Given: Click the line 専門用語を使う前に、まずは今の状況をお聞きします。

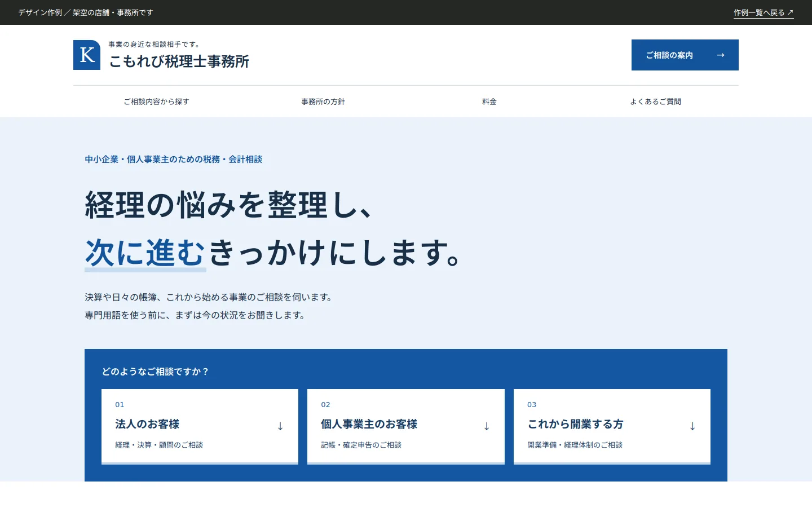Looking at the screenshot, I should point(196,315).
